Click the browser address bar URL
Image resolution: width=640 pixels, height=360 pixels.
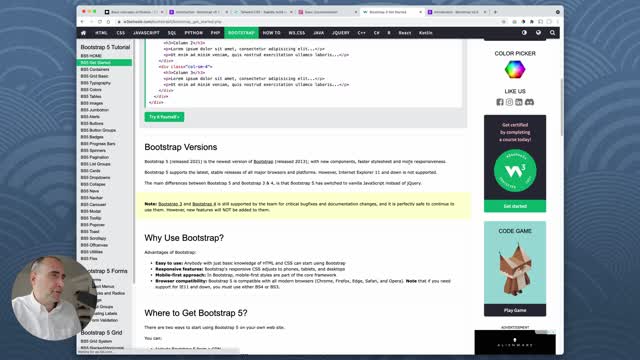point(172,22)
